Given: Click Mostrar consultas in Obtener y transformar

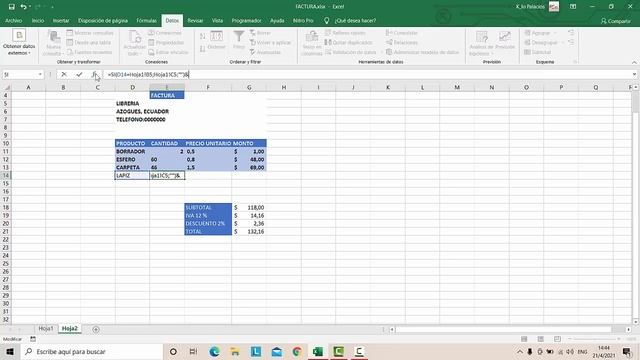Looking at the screenshot, I should click(90, 33).
